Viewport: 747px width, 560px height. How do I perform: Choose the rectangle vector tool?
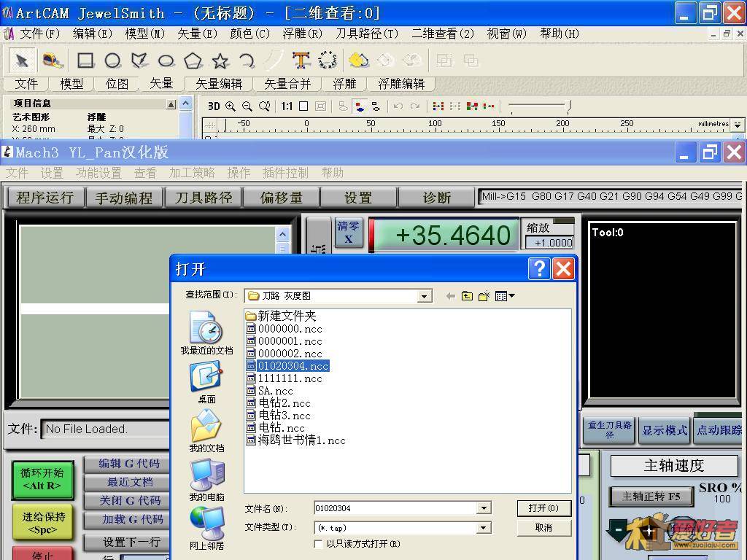click(x=86, y=61)
